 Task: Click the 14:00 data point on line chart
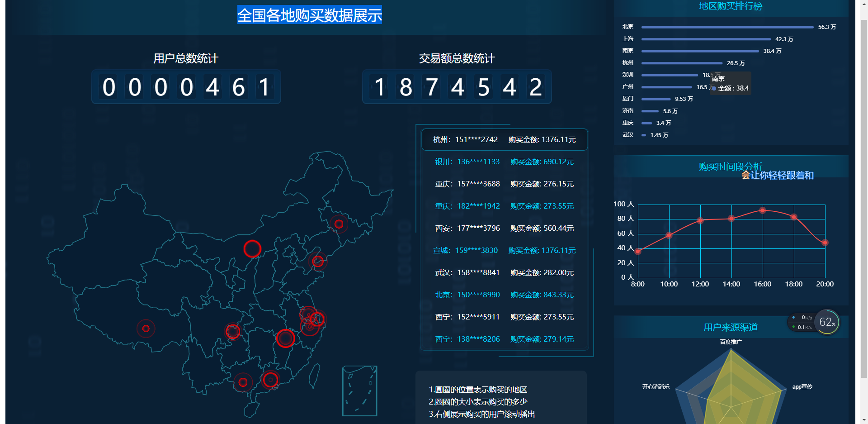coord(731,219)
